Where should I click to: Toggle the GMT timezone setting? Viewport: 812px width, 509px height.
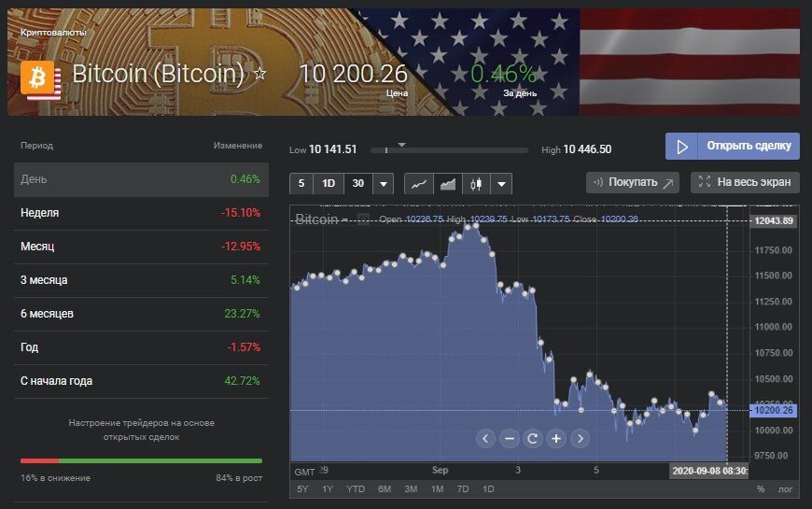coord(304,471)
